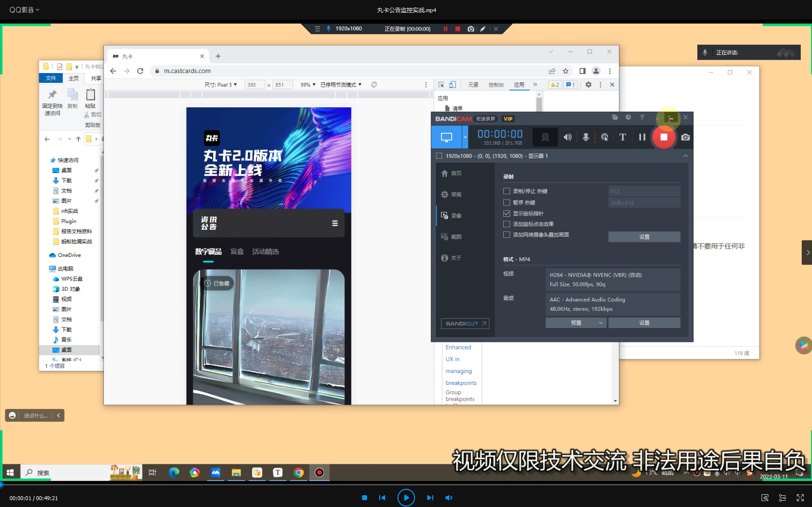Uncheck the 显示鼠标指针 checkbox

point(507,214)
